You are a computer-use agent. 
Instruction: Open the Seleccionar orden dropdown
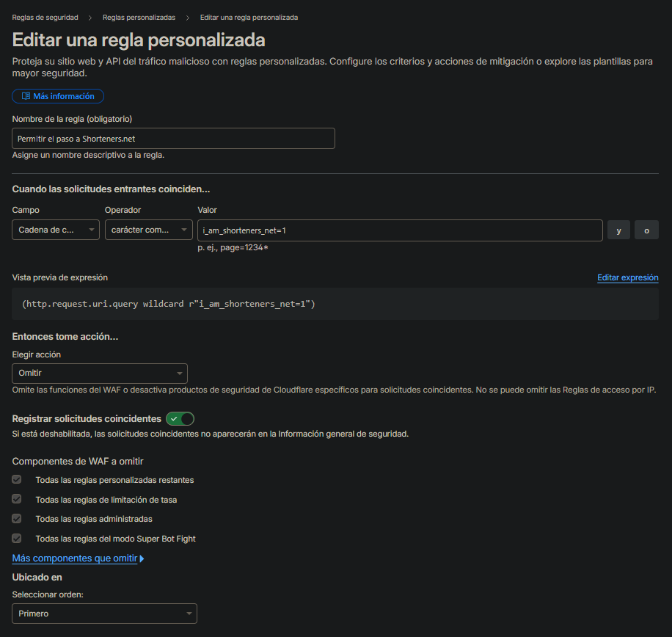(104, 614)
